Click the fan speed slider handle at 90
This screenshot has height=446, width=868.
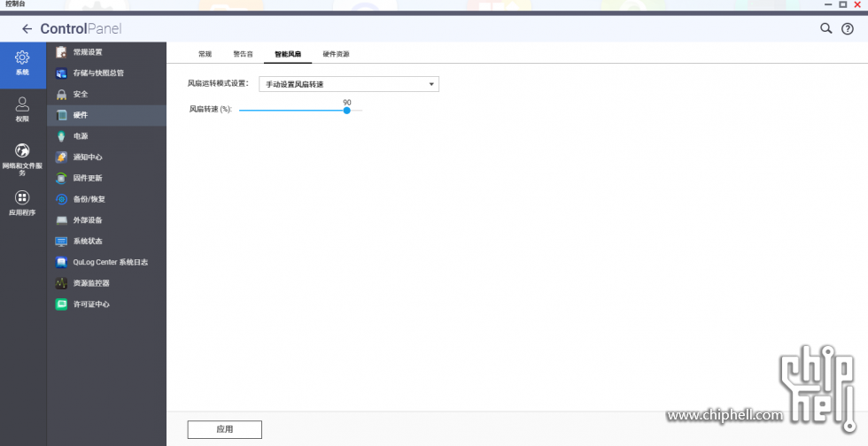click(x=346, y=110)
